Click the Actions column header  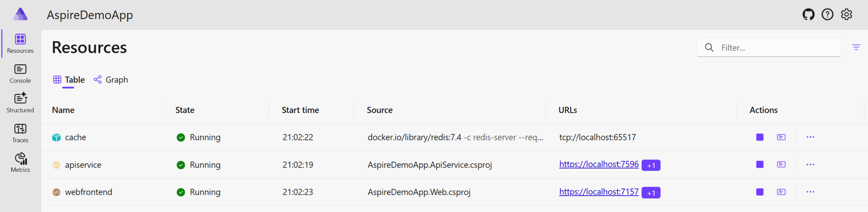pyautogui.click(x=764, y=110)
